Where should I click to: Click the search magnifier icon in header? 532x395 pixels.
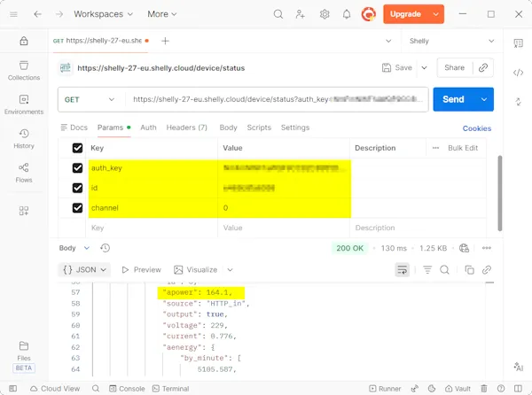point(278,14)
